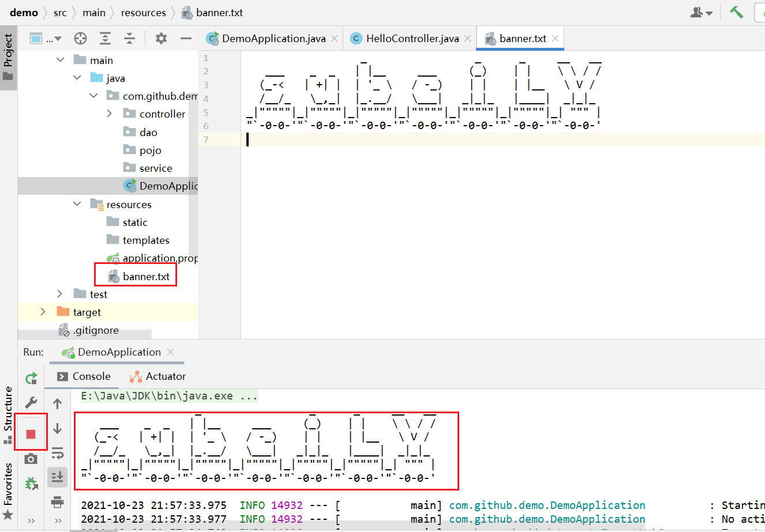Select application.properties in the project tree

[160, 258]
